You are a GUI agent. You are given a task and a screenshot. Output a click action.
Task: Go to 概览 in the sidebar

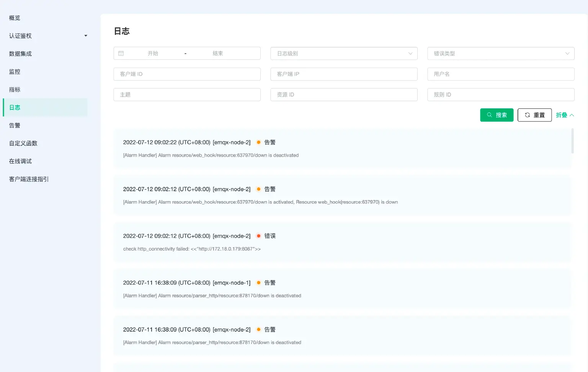15,18
